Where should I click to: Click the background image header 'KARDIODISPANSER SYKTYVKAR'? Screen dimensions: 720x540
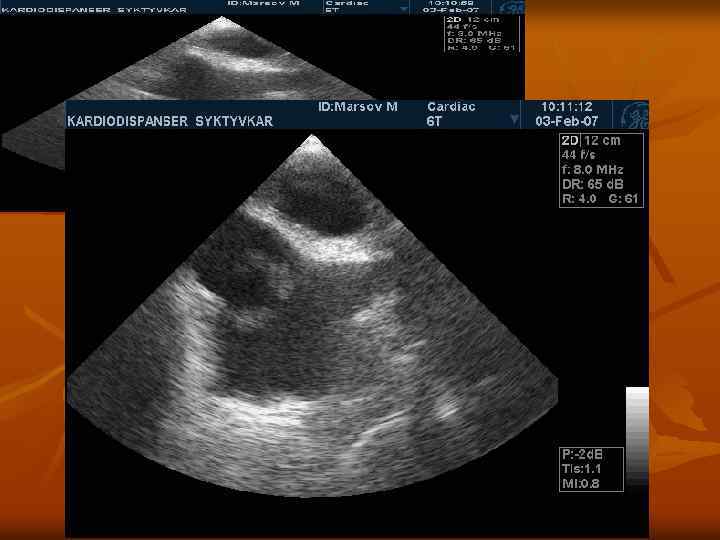(x=94, y=10)
